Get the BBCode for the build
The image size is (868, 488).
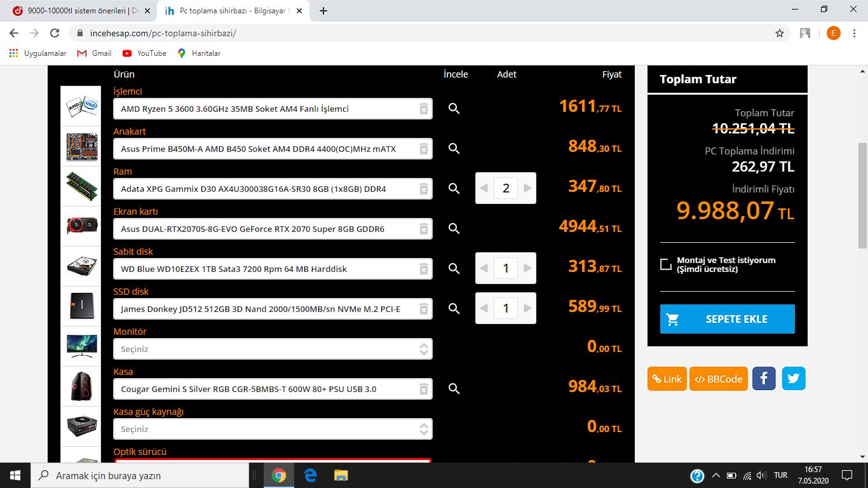coord(718,379)
